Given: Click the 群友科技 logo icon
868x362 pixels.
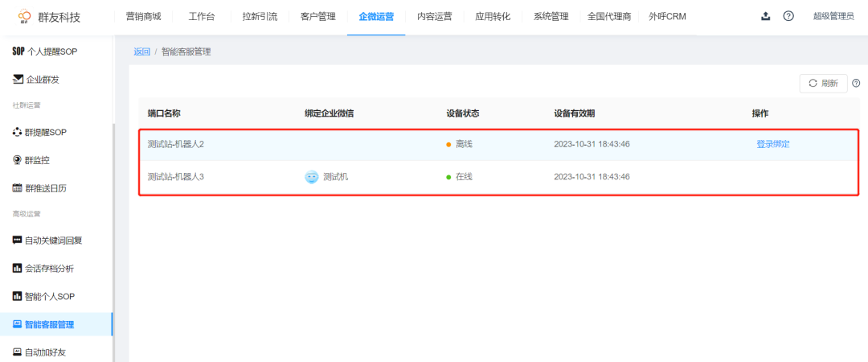Looking at the screenshot, I should point(24,17).
